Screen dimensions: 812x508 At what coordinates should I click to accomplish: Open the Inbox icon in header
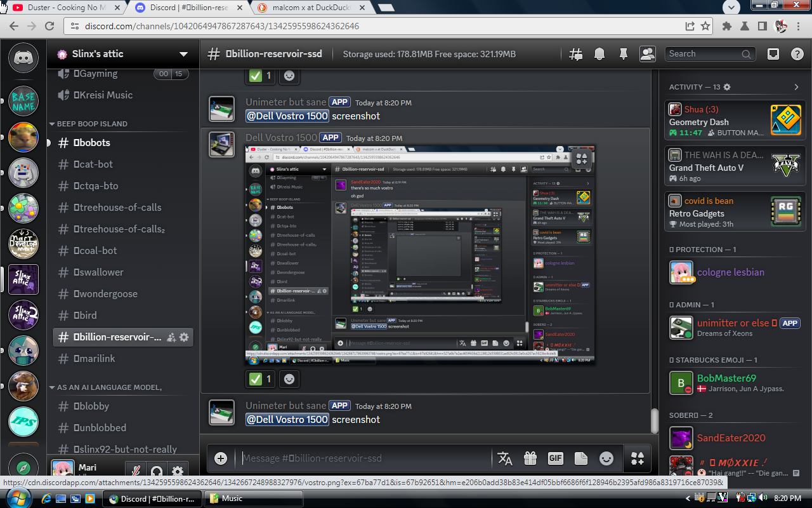[773, 54]
